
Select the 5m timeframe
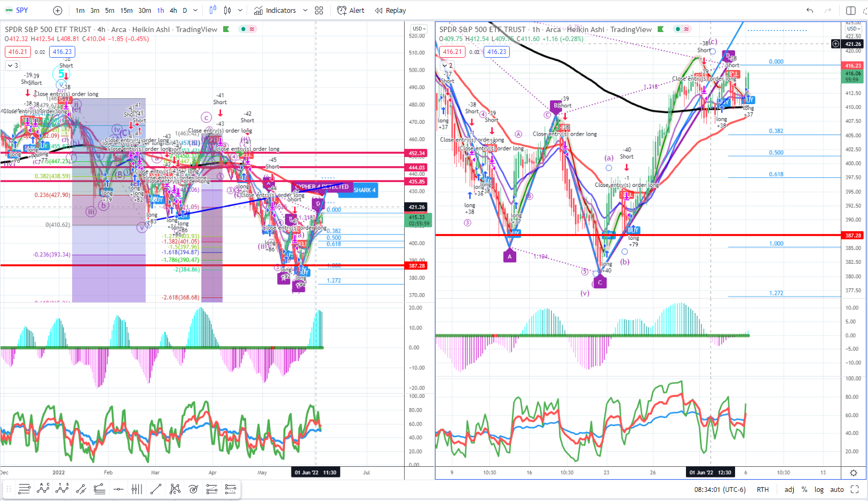[109, 11]
